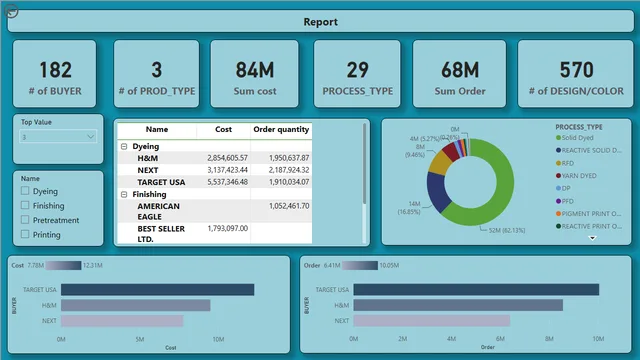Click TARGET USA bar in Order chart
This screenshot has width=640, height=360.
pyautogui.click(x=476, y=289)
